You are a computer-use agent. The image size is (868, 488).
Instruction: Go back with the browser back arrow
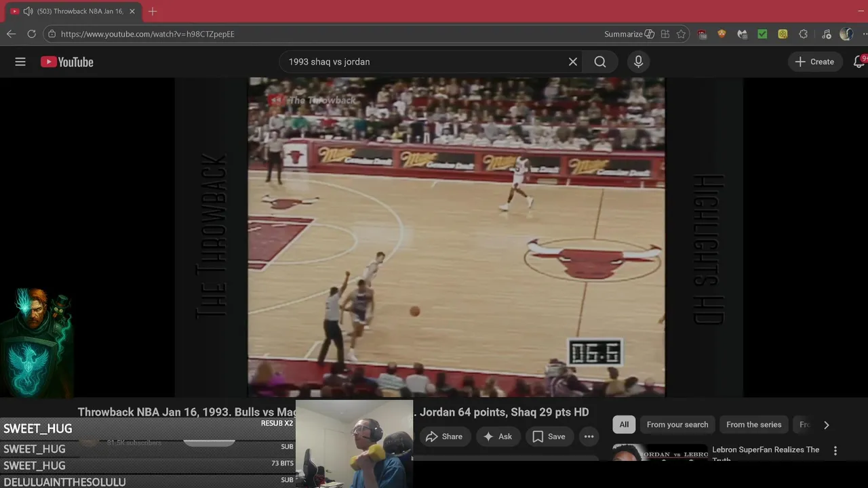click(x=11, y=34)
